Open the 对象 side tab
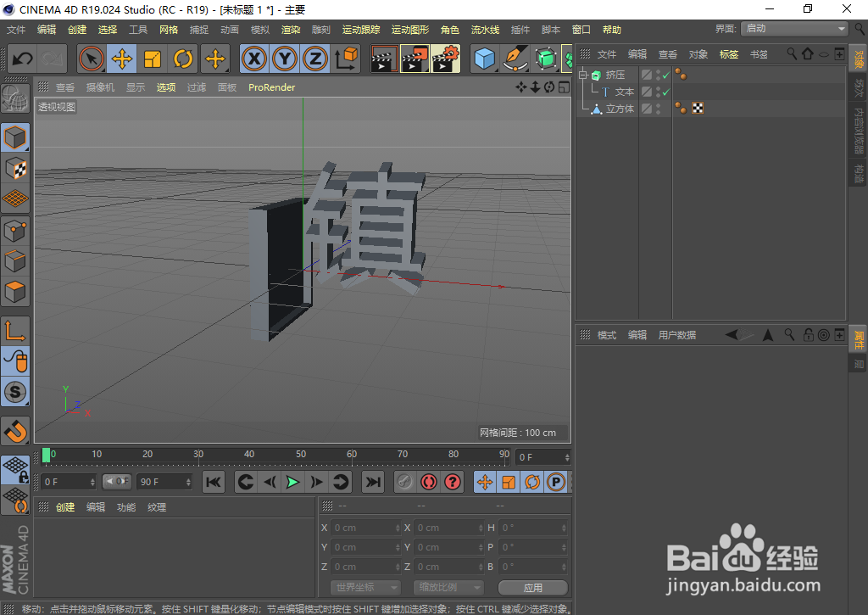Screen dimensions: 868x615 pos(859,59)
